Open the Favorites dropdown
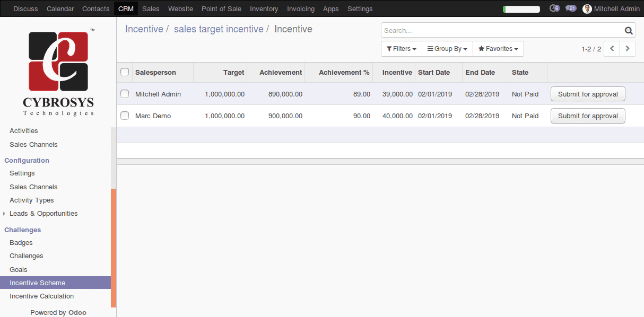Viewport: 644px width, 317px height. point(498,49)
